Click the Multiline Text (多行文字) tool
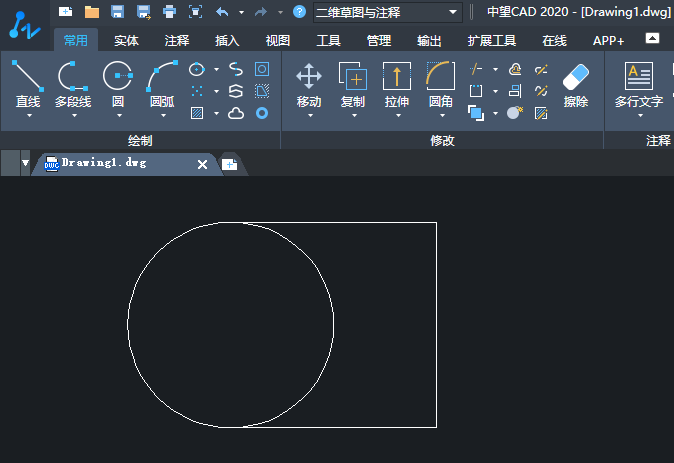Screen dimensions: 674x463 click(639, 84)
